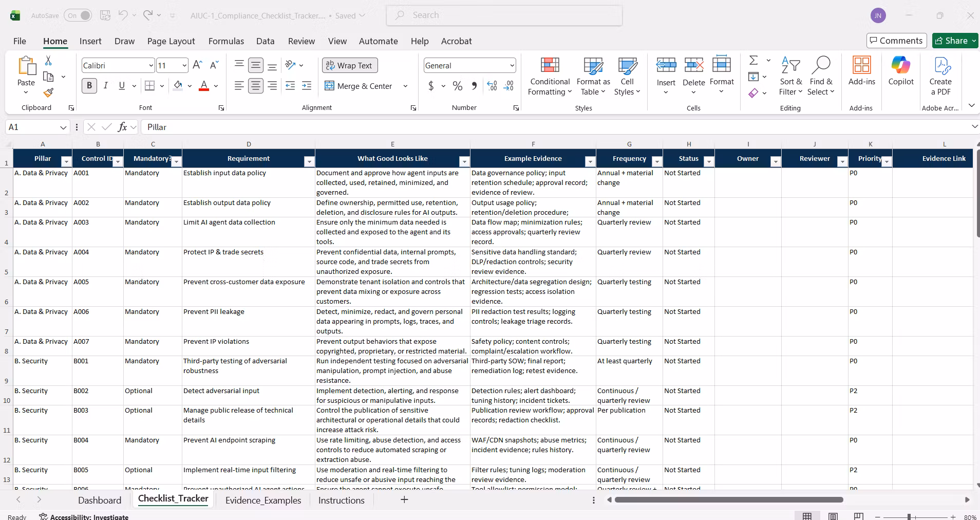This screenshot has height=520, width=980.
Task: Open the Insert ribbon tab
Action: 90,41
